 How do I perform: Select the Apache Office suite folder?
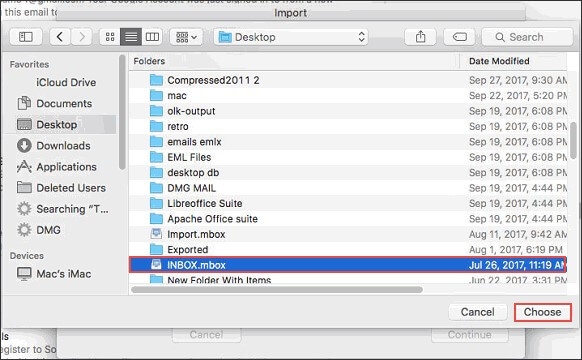[x=348, y=219]
